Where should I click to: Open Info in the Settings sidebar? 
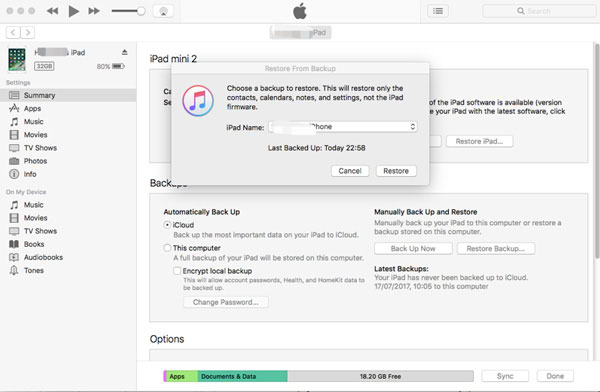click(x=68, y=174)
